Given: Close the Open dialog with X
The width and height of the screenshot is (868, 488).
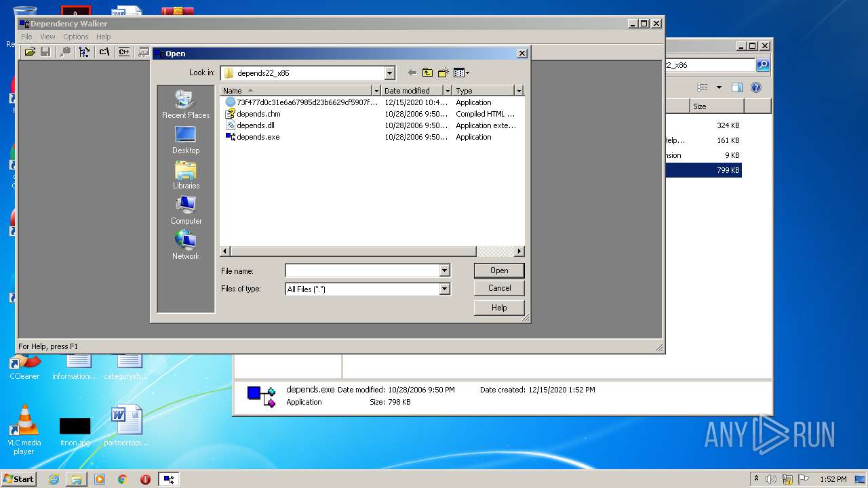Looking at the screenshot, I should (521, 54).
